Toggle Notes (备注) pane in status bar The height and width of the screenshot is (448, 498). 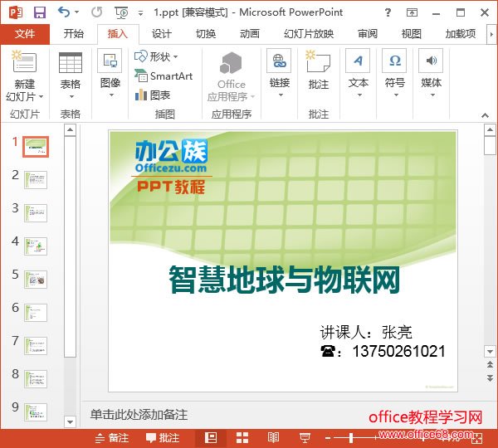click(112, 438)
